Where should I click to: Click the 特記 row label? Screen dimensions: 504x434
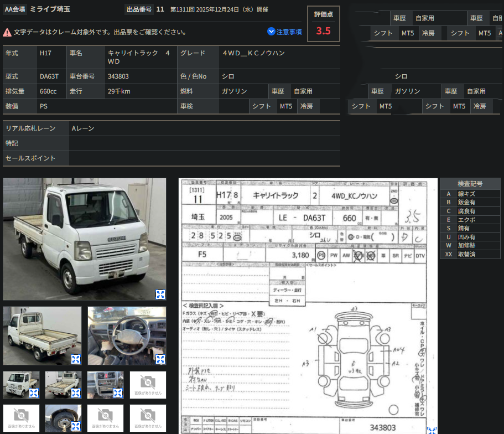point(12,143)
